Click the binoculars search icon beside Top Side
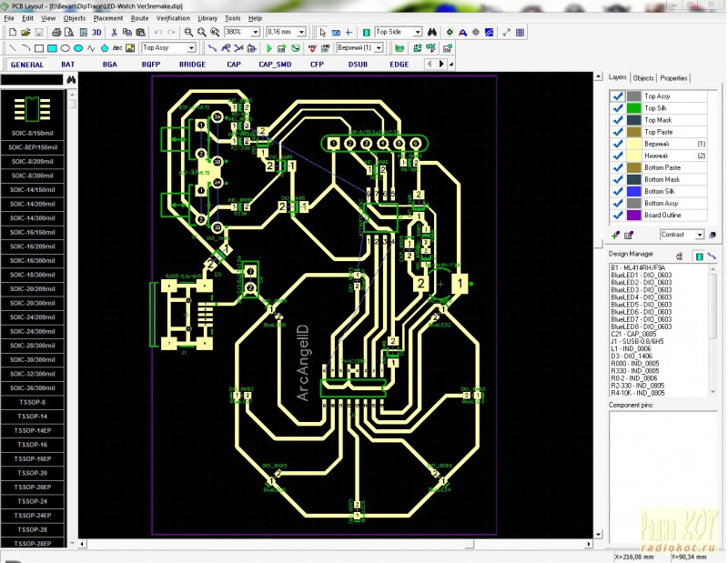The width and height of the screenshot is (728, 563). 433,32
